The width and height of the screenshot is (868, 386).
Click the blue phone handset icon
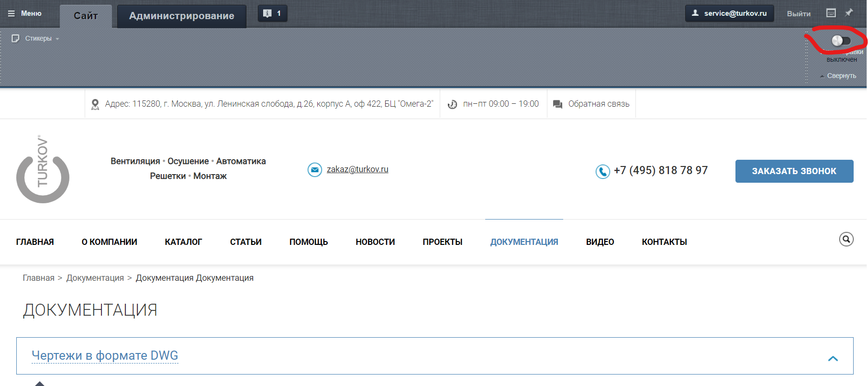click(x=603, y=171)
